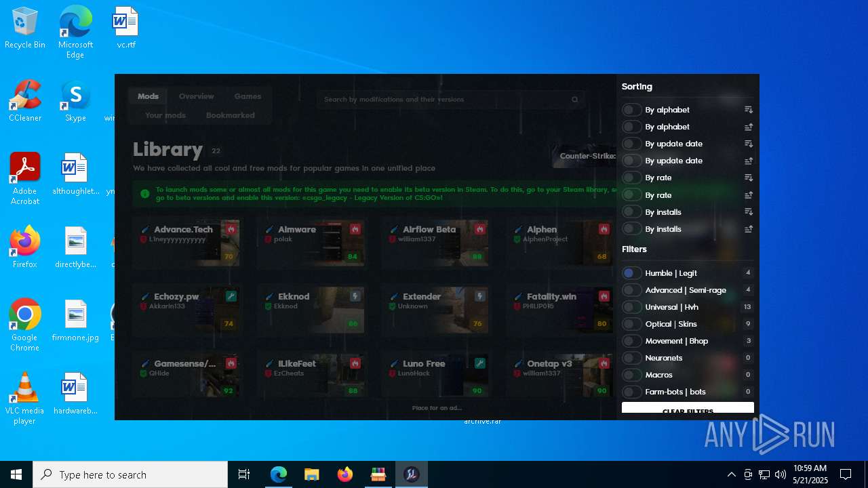Viewport: 868px width, 488px height.
Task: Enable the Macros filter toggle
Action: 631,375
